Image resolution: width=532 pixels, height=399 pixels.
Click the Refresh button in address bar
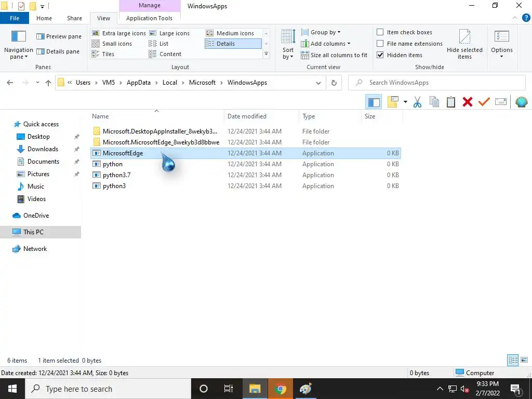334,83
